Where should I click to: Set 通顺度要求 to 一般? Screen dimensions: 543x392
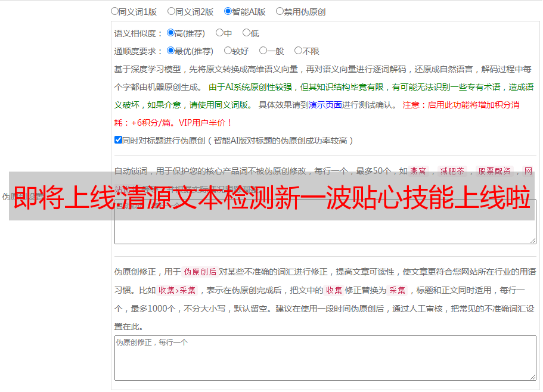coord(263,51)
